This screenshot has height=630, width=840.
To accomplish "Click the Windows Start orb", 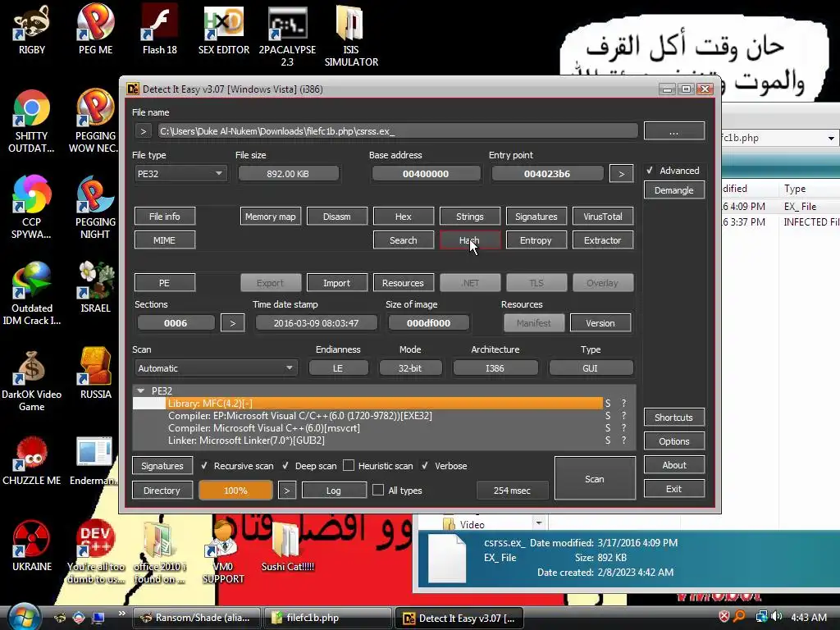I will pos(22,617).
